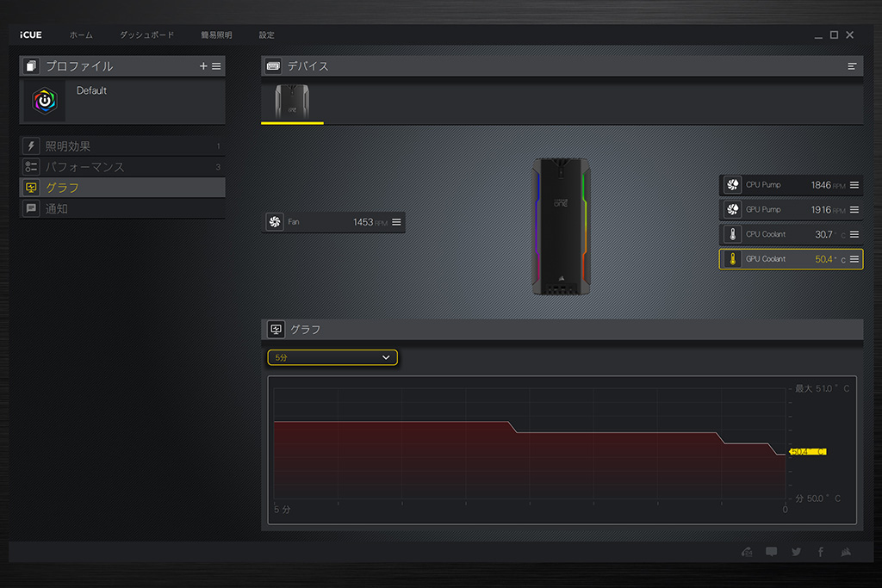Open GPU Coolant options menu

tap(854, 259)
